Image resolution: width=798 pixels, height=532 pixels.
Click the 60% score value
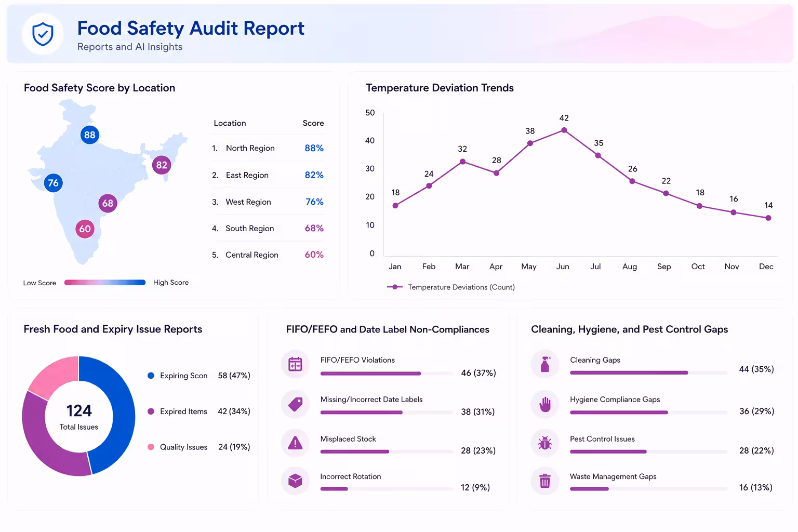(314, 255)
